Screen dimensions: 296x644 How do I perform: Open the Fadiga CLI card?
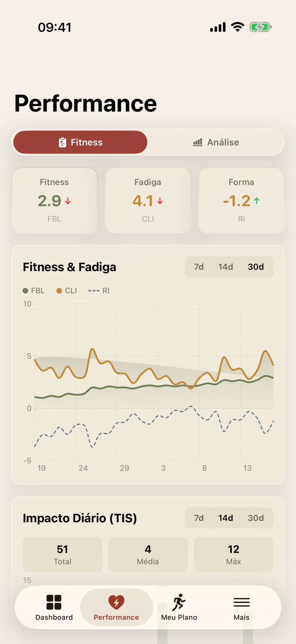(x=148, y=201)
